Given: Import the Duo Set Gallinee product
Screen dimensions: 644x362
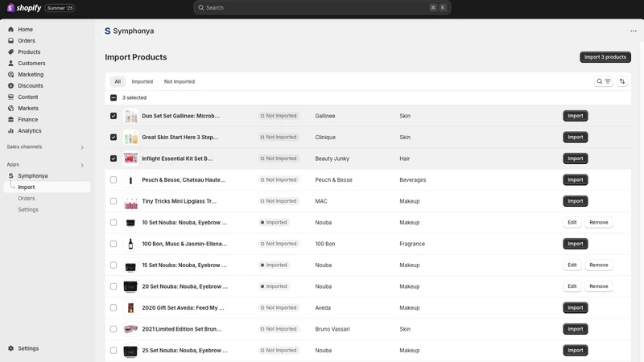Looking at the screenshot, I should pyautogui.click(x=576, y=116).
